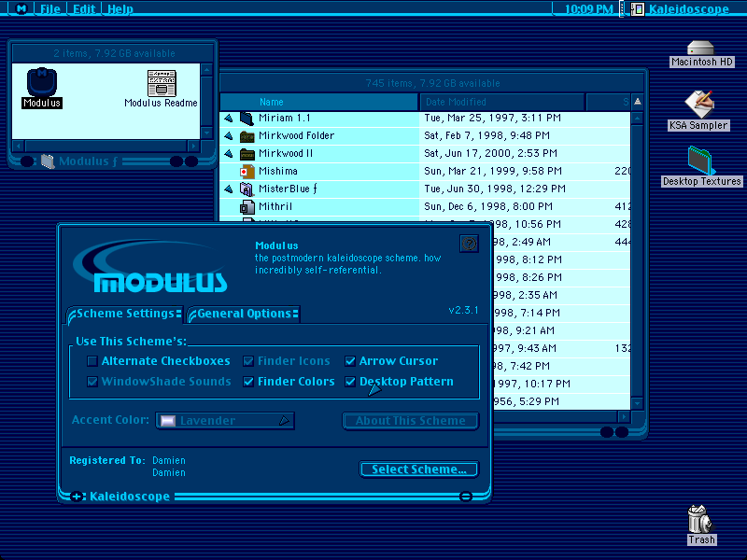Expand the MisterBlue ƒ disclosure triangle

(229, 189)
